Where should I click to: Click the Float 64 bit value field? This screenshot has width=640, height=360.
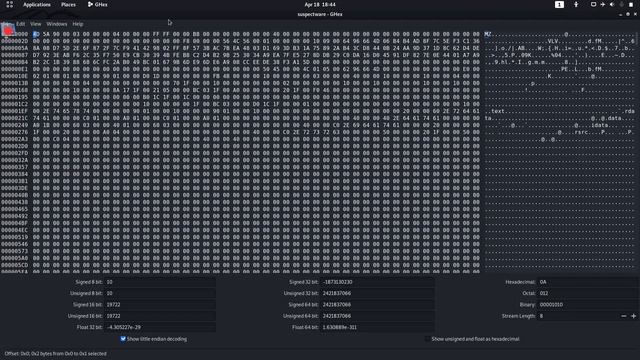377,327
